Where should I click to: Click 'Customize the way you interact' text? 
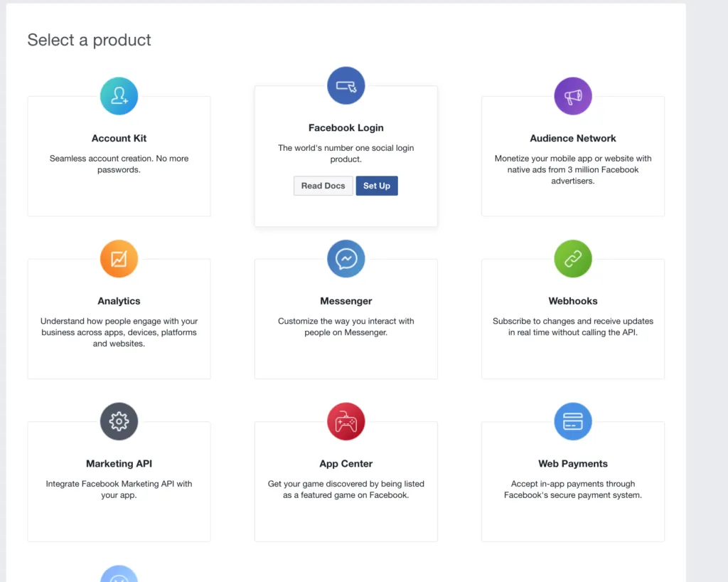[x=346, y=327]
